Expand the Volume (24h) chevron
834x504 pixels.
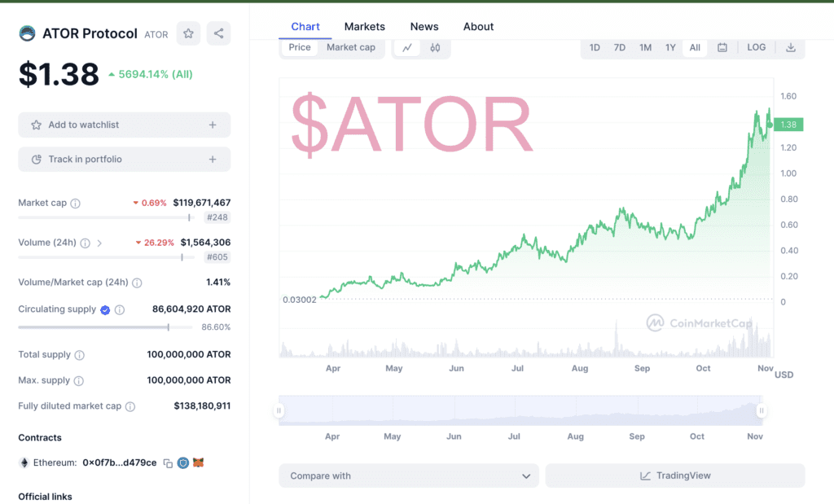click(x=99, y=243)
